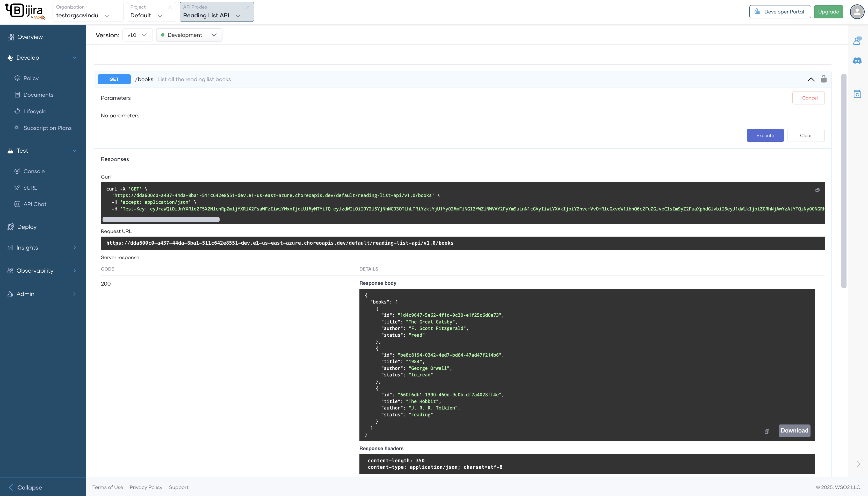Open the Development environment dropdown
Screen dimensions: 868x496
click(x=189, y=35)
